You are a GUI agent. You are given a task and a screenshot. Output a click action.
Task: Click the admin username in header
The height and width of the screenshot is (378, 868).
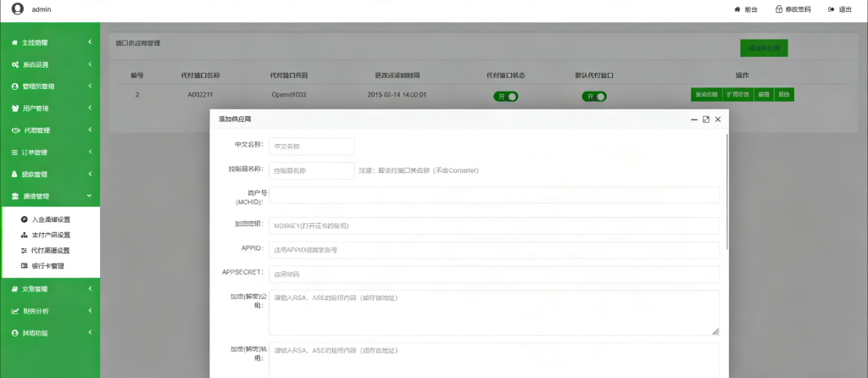[x=42, y=9]
